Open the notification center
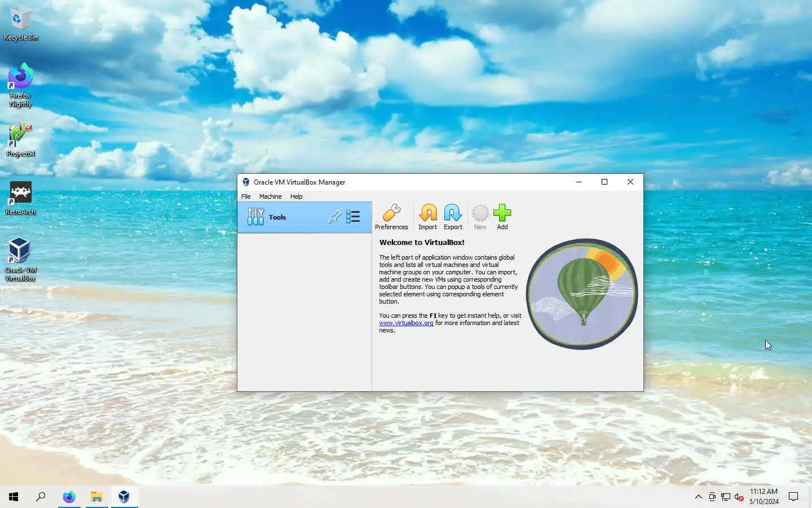This screenshot has height=508, width=812. click(793, 497)
